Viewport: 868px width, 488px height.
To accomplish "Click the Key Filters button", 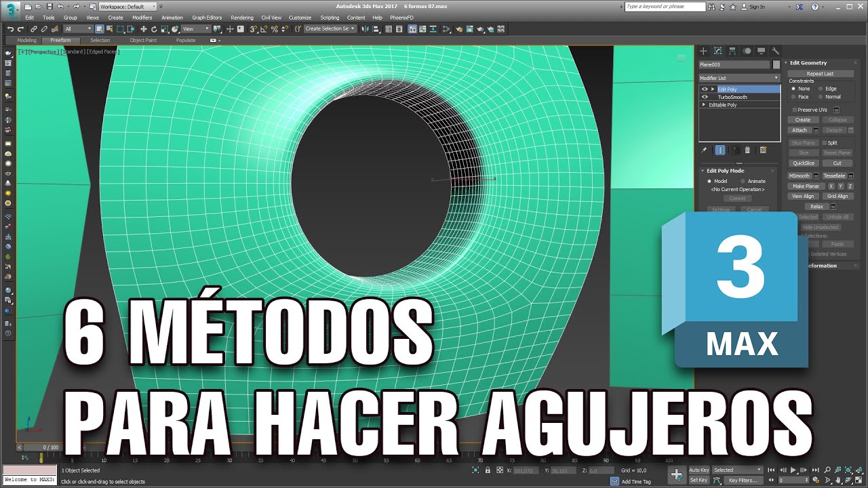I will coord(743,481).
